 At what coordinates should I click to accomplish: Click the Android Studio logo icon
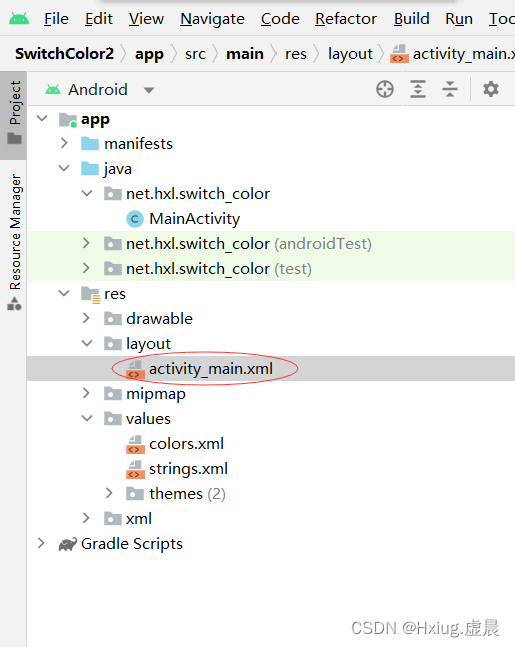[19, 19]
